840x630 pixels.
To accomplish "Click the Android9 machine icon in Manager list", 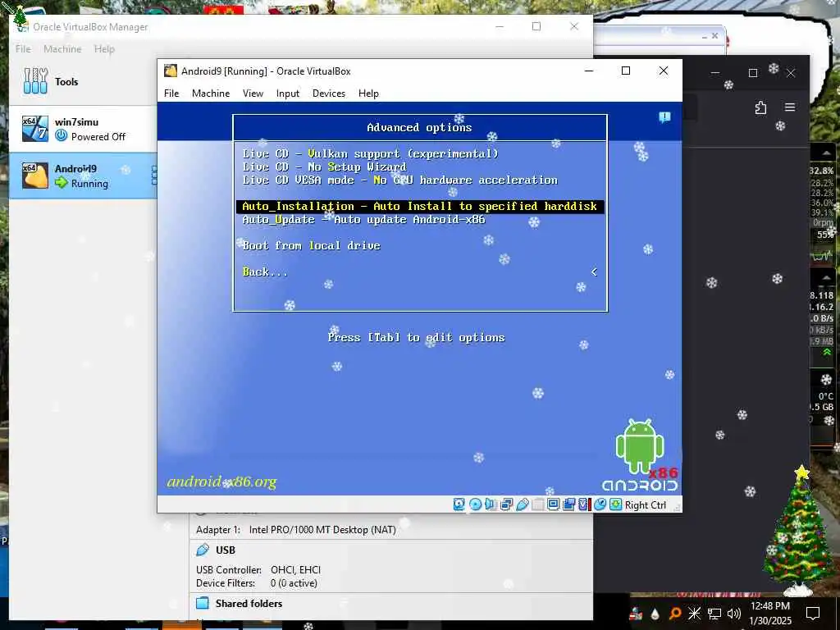I will click(x=34, y=176).
